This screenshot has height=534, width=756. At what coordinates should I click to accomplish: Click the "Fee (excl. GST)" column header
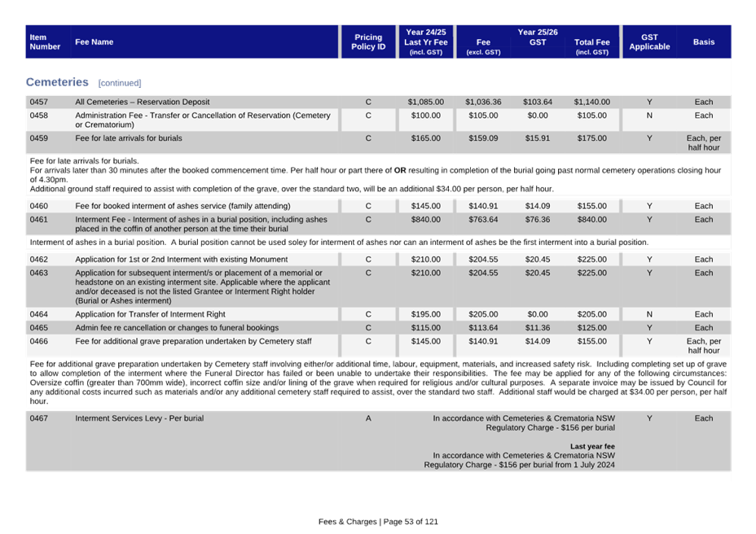point(483,46)
